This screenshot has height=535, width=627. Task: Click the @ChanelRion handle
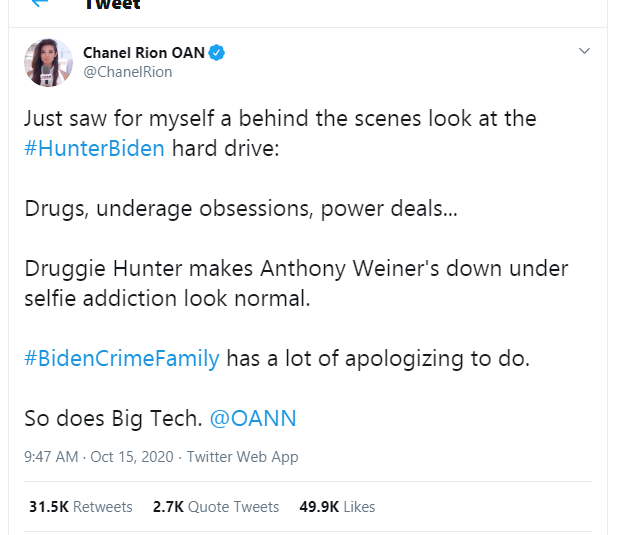[128, 72]
